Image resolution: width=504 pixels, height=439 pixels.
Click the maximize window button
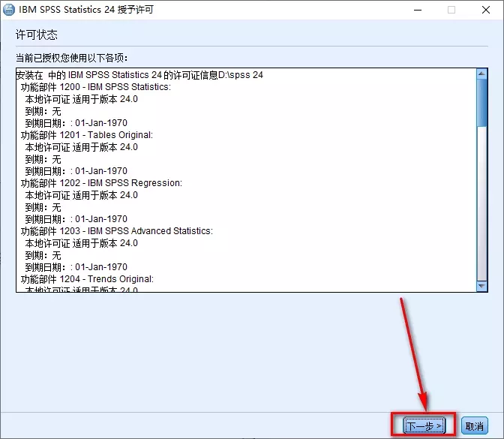[451, 10]
